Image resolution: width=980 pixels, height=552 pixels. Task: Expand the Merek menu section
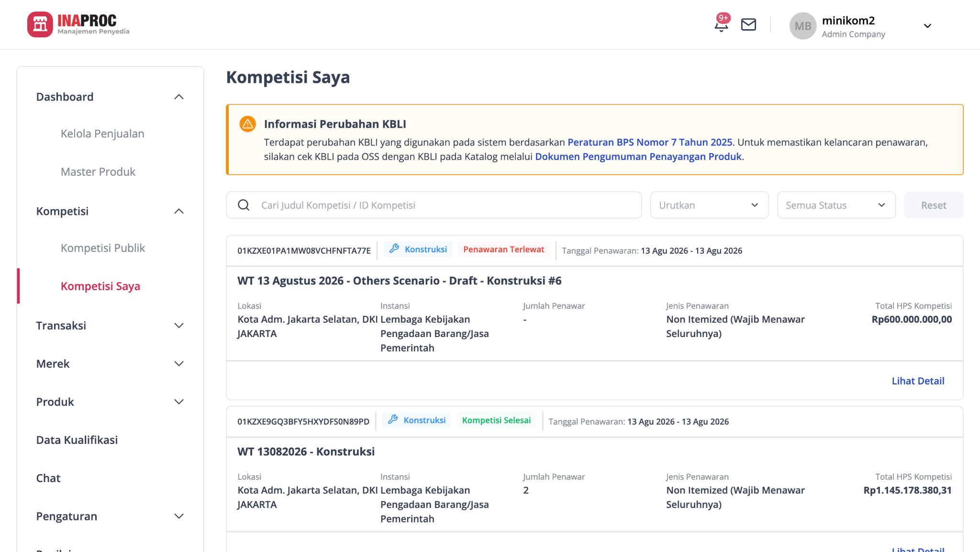point(179,364)
